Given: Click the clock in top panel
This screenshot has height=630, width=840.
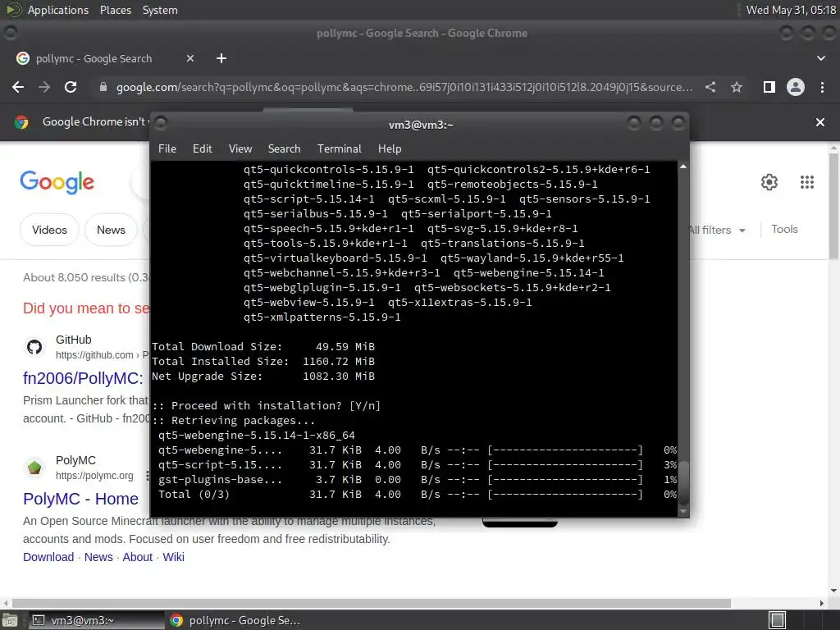Looking at the screenshot, I should tap(791, 10).
